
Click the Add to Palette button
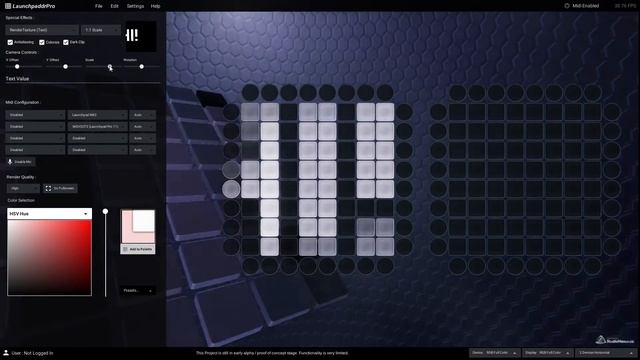tap(138, 249)
